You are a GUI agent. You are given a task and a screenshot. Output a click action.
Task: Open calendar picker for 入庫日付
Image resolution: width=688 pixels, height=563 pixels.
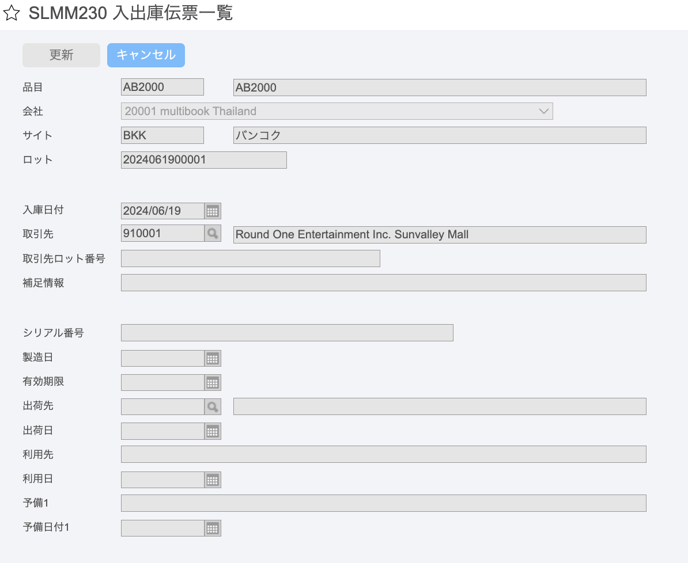212,211
